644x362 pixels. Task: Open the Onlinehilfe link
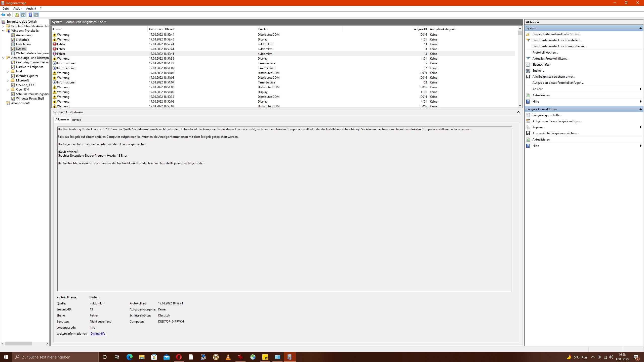point(98,334)
